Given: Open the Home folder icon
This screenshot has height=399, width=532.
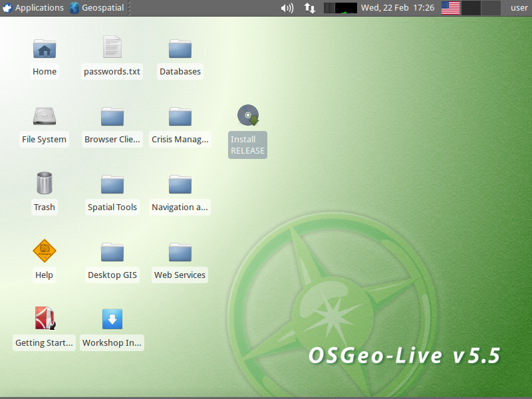Looking at the screenshot, I should pos(45,49).
